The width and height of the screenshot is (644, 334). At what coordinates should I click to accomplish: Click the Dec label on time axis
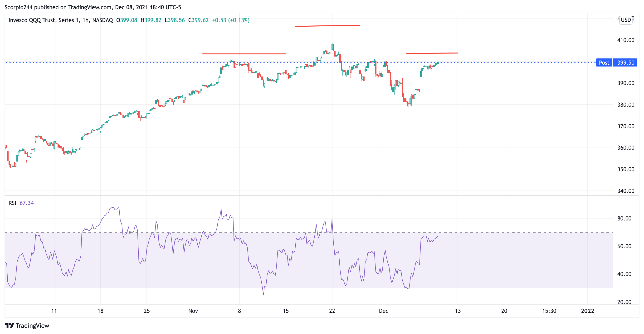[x=384, y=311]
